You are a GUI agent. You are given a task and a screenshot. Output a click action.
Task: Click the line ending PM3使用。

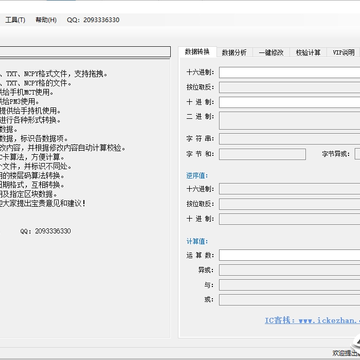[20, 101]
